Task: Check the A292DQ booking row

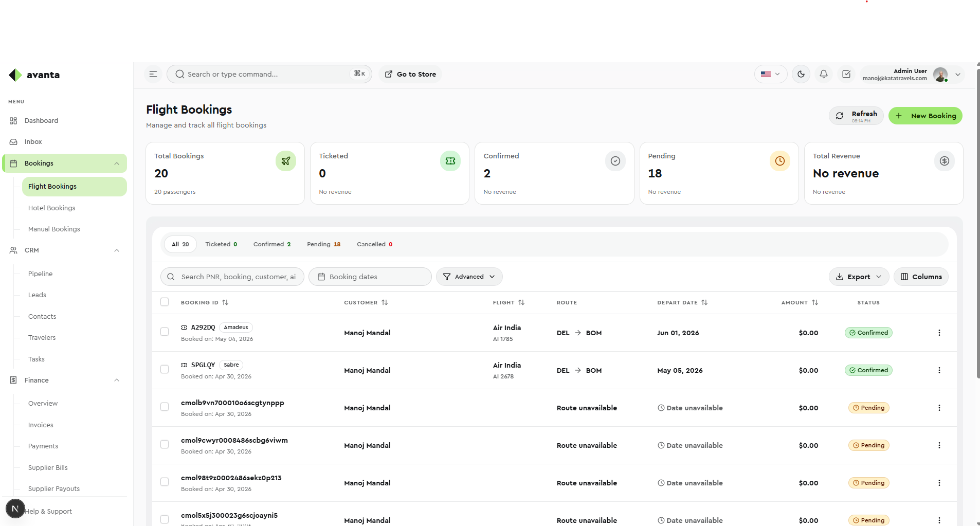Action: (x=165, y=332)
